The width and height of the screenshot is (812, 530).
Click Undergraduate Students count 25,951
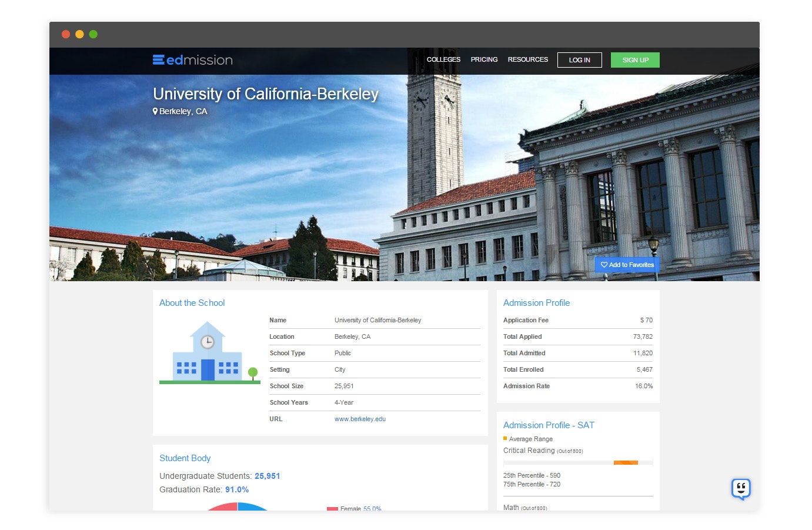pos(268,476)
